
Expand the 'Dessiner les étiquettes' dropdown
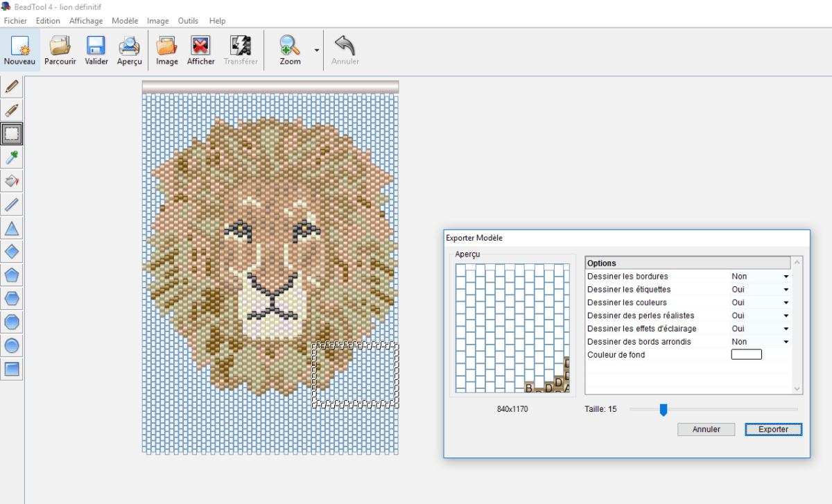tap(786, 290)
